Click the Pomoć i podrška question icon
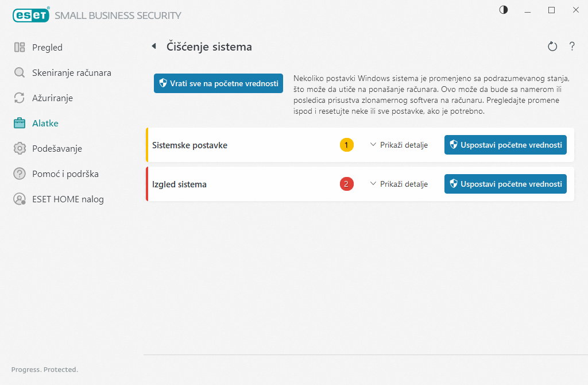This screenshot has width=588, height=385. (x=20, y=174)
